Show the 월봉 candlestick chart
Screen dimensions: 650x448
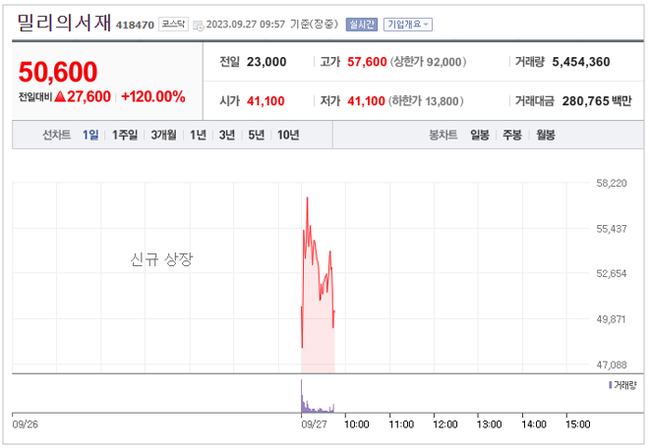pos(546,135)
